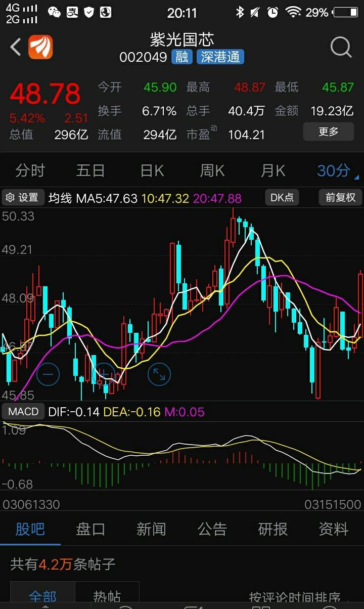
Task: Tap the DEA:-0.16 value
Action: point(132,412)
